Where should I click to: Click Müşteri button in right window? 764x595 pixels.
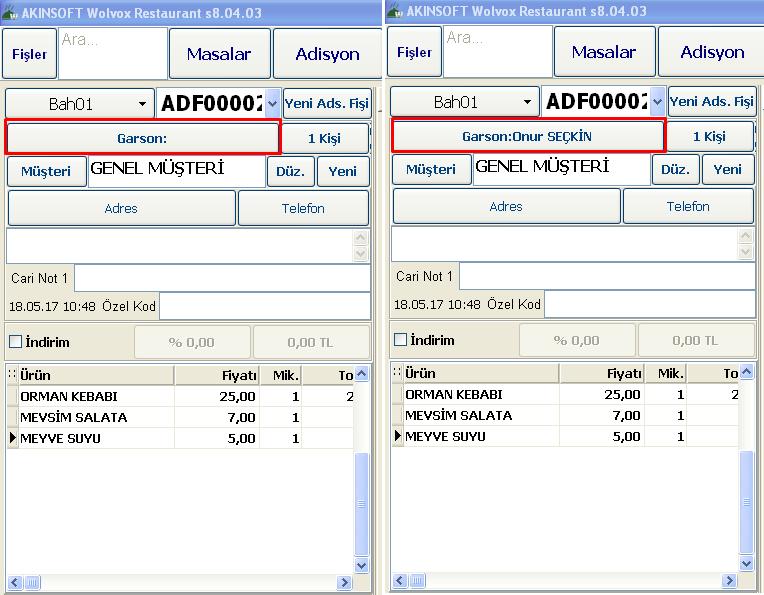[431, 169]
